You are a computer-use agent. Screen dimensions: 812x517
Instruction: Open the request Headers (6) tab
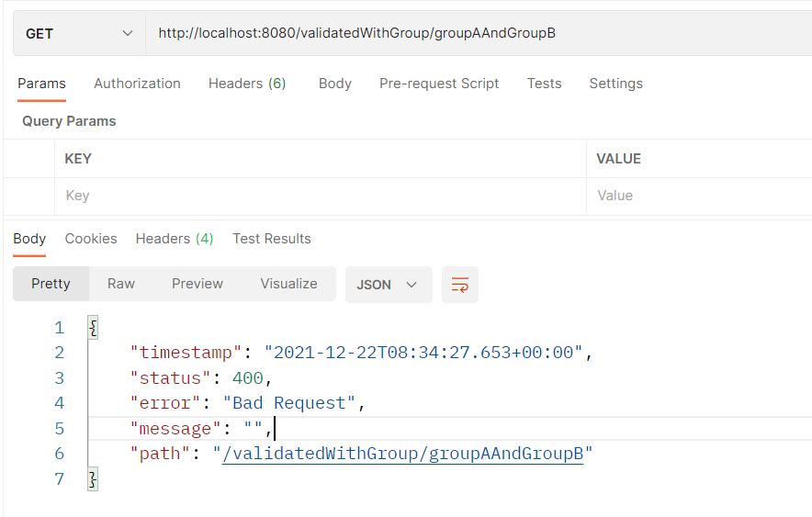247,84
